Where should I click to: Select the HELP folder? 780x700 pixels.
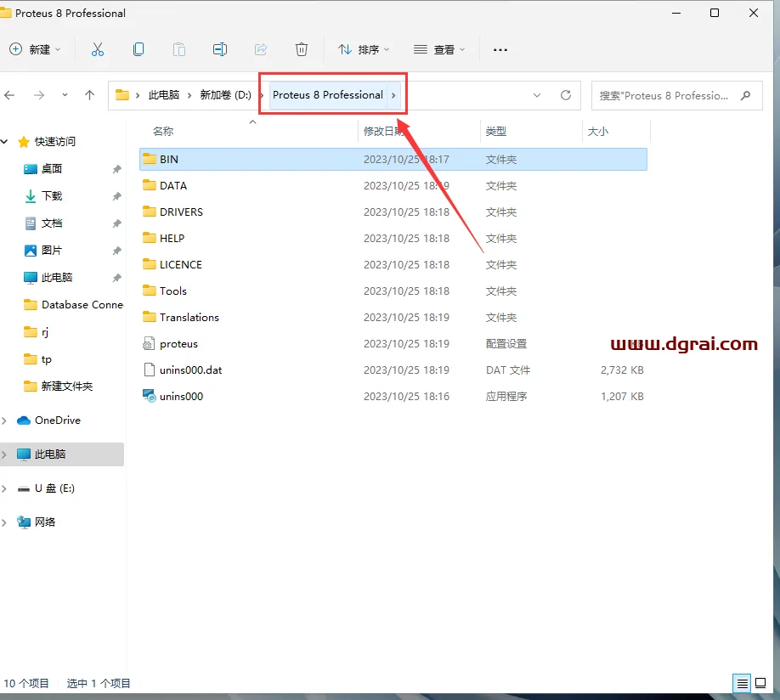tap(393, 239)
